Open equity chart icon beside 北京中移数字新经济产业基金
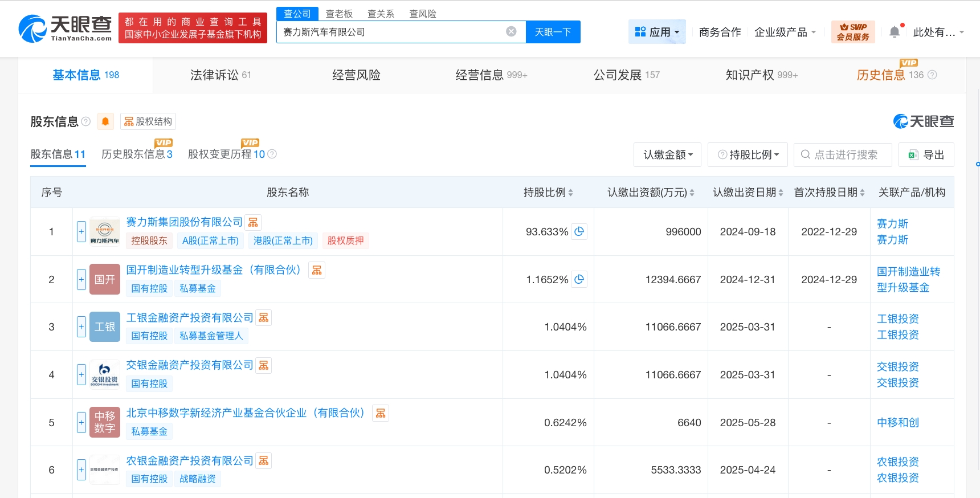 [381, 413]
